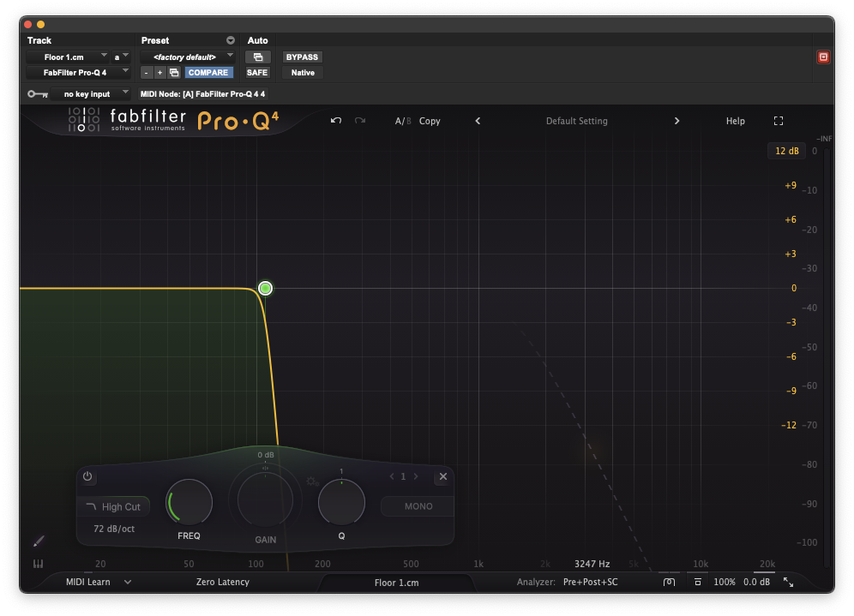Viewport: 854px width, 616px height.
Task: Click the Q knob
Action: click(341, 502)
